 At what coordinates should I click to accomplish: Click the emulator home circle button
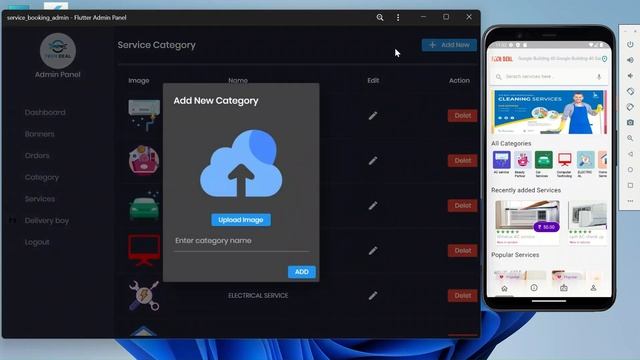click(x=630, y=169)
